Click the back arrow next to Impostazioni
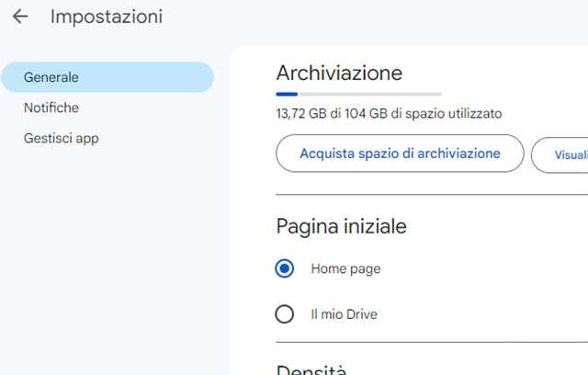 pos(19,17)
